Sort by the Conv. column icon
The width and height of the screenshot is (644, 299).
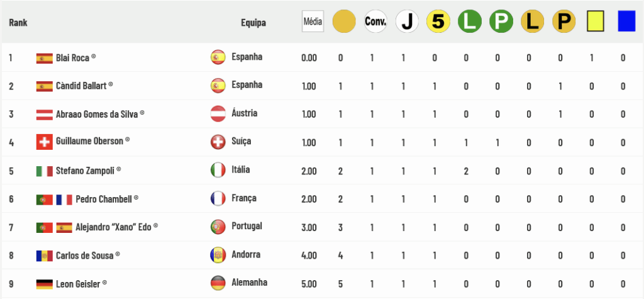coord(375,21)
